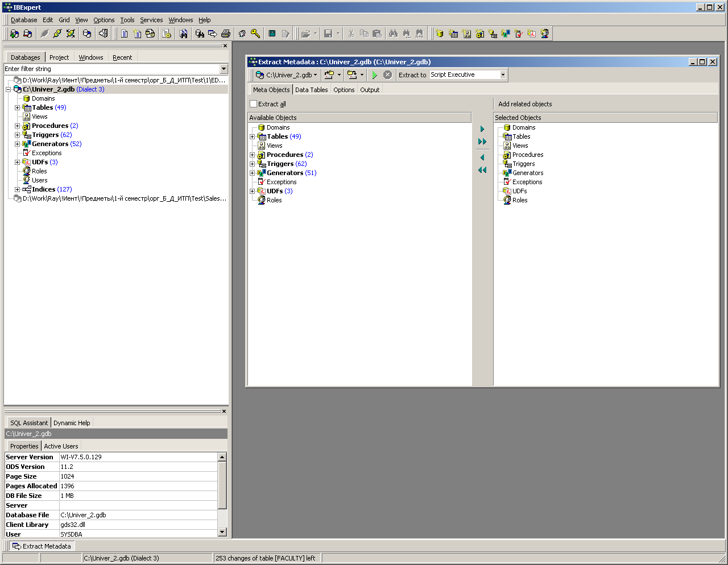Click the New Trigger toolbar icon

tap(493, 34)
